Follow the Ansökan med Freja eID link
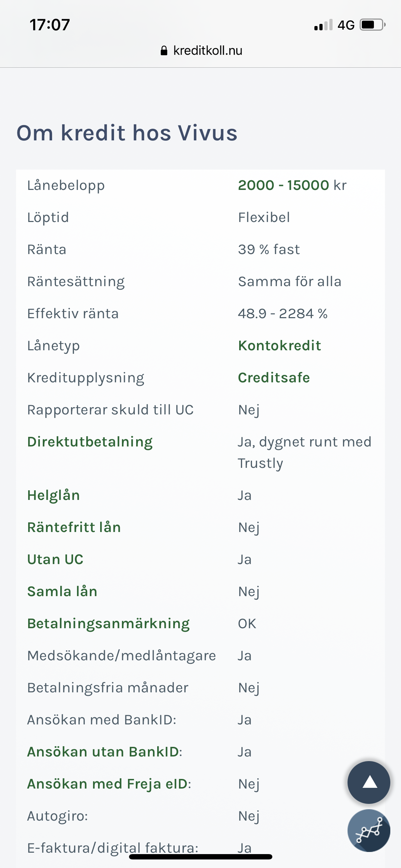Image resolution: width=401 pixels, height=868 pixels. point(108,784)
